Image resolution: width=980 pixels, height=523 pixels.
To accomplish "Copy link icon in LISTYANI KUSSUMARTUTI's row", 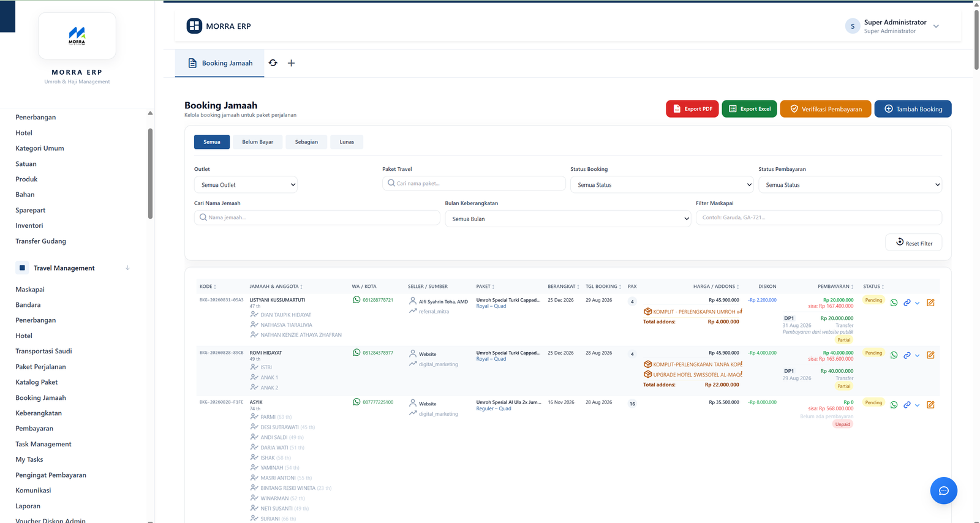I will click(907, 303).
